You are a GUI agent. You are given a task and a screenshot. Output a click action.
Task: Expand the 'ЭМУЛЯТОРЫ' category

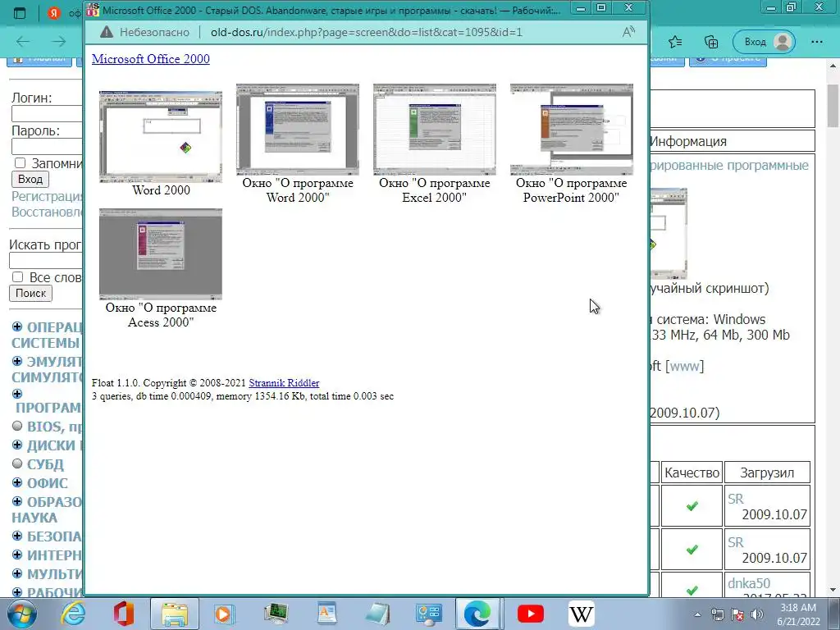point(17,361)
